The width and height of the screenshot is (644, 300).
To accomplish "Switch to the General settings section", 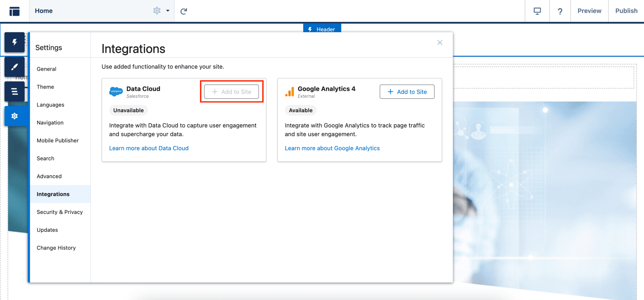I will pyautogui.click(x=46, y=69).
